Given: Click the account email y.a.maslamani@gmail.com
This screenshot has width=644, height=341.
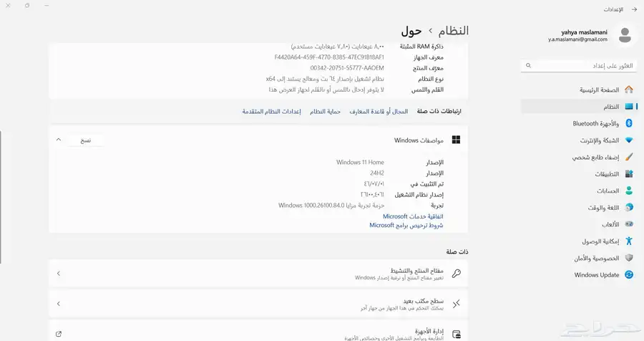Looking at the screenshot, I should [x=577, y=39].
